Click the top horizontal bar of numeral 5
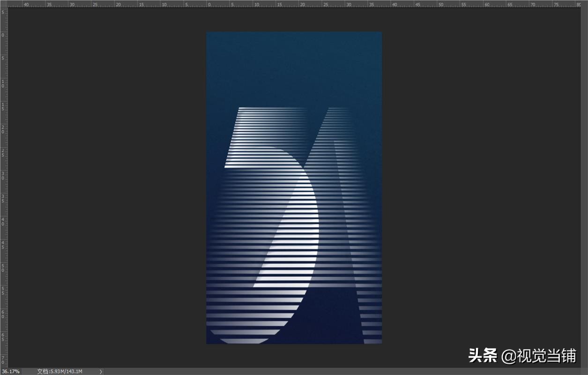The width and height of the screenshot is (588, 375). pyautogui.click(x=267, y=112)
